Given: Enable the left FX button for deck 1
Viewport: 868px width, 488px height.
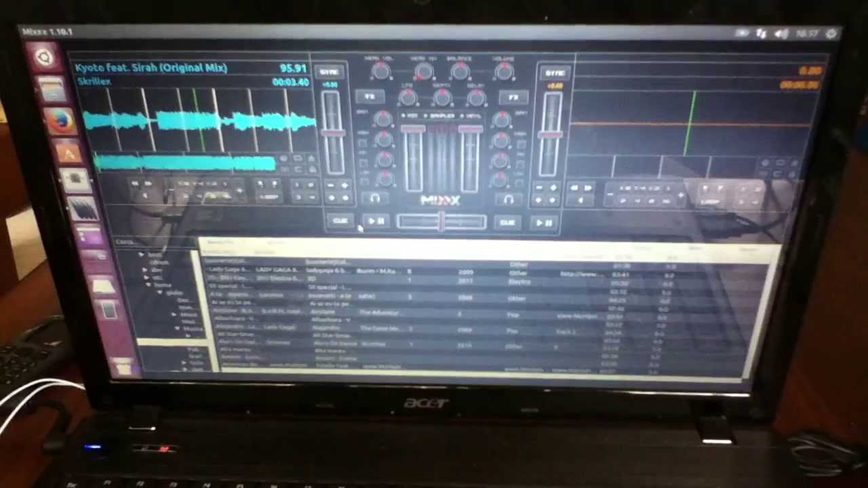Looking at the screenshot, I should [x=370, y=97].
